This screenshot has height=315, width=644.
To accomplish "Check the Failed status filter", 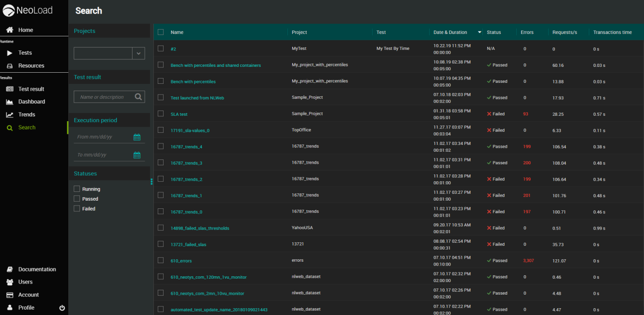I will [x=77, y=208].
